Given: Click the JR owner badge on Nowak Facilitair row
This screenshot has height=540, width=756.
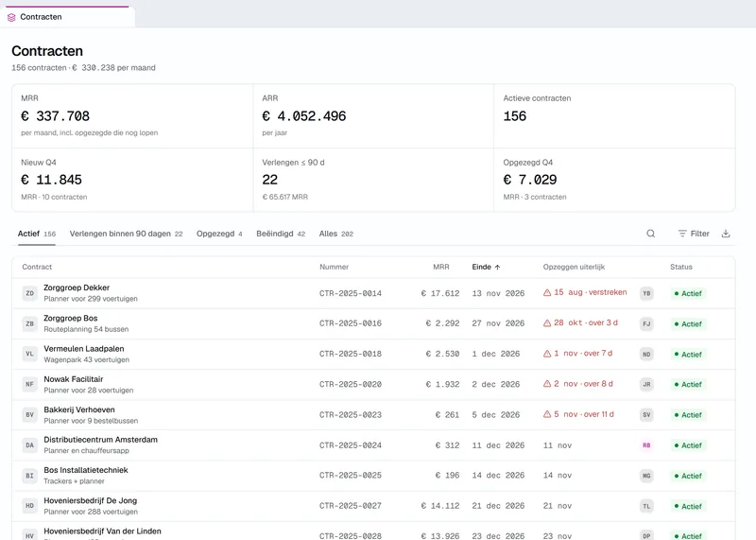Looking at the screenshot, I should (646, 384).
